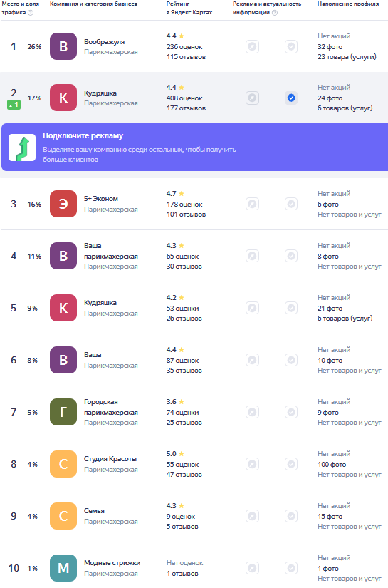Screen dimensions: 388x588
Task: Open the red Э avatar of 5+ Эконом
Action: click(63, 204)
